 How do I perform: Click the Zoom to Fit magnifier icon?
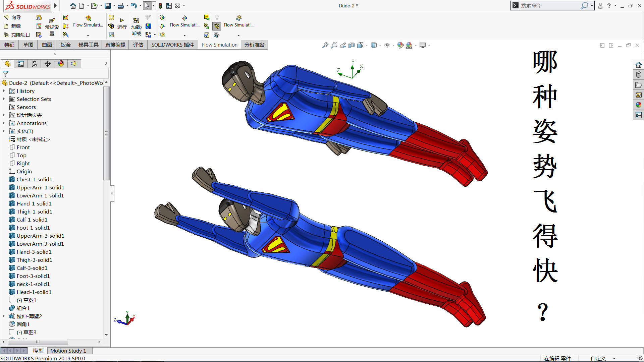(325, 45)
